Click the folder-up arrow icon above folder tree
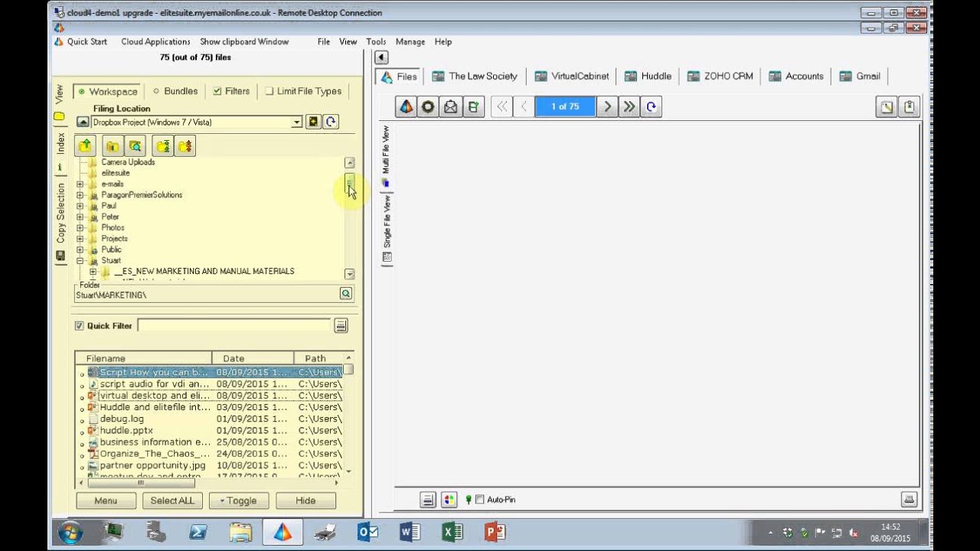Image resolution: width=980 pixels, height=551 pixels. 85,145
